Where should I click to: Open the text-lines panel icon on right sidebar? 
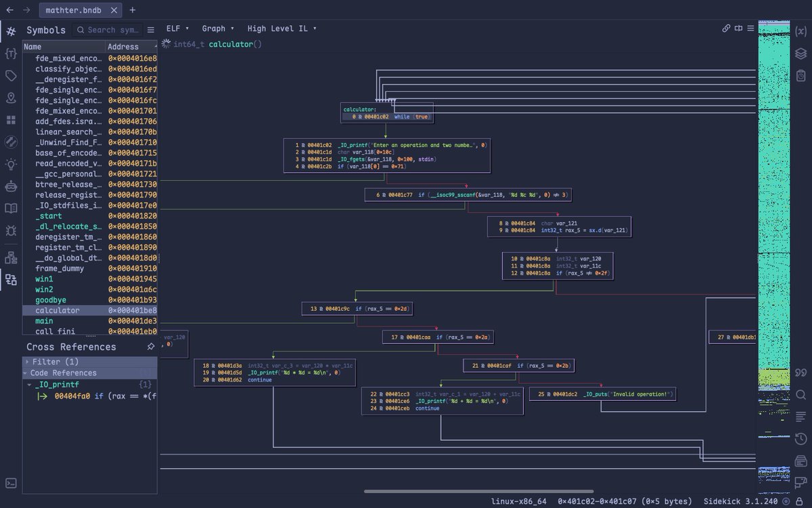(x=800, y=417)
